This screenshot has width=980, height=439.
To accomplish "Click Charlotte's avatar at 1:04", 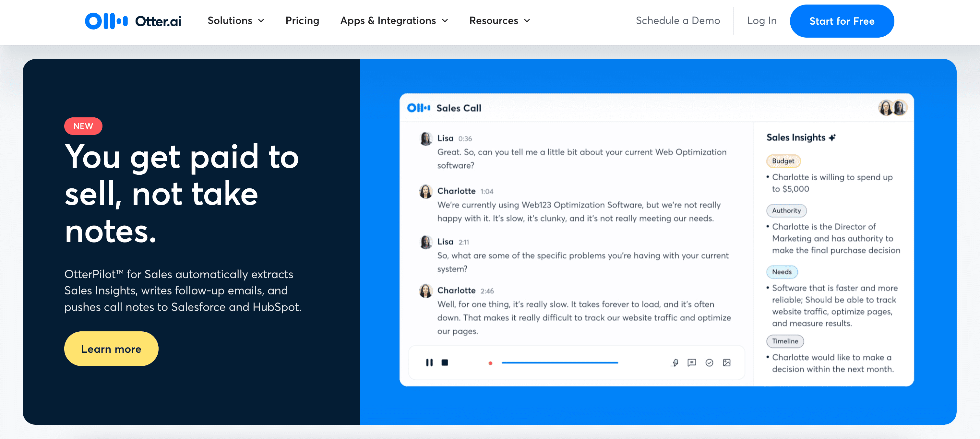I will tap(426, 191).
